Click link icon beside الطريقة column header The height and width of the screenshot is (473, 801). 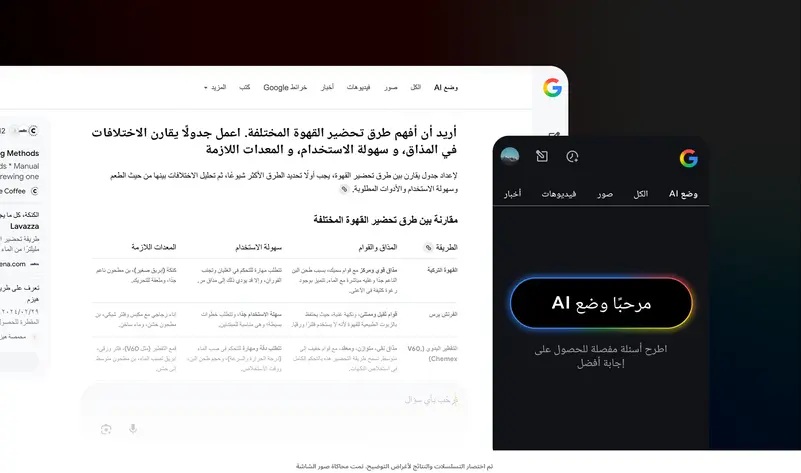click(429, 246)
